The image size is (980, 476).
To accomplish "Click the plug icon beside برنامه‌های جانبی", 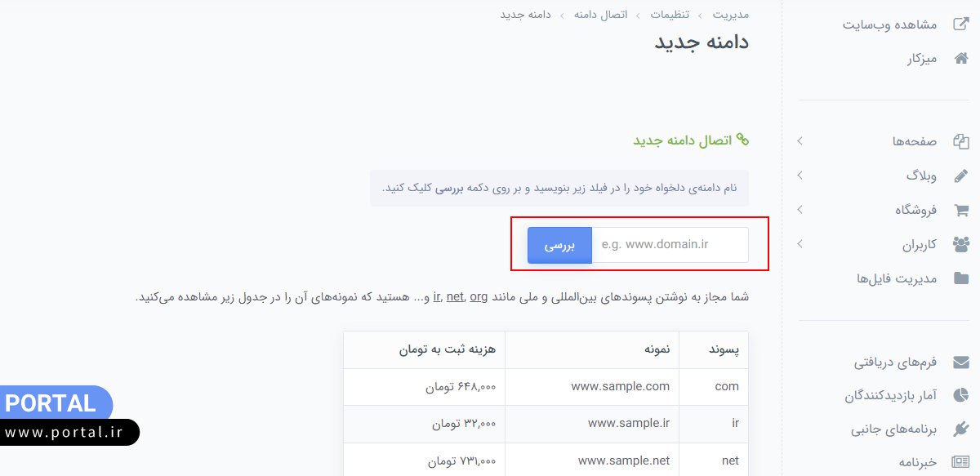I will pyautogui.click(x=961, y=429).
